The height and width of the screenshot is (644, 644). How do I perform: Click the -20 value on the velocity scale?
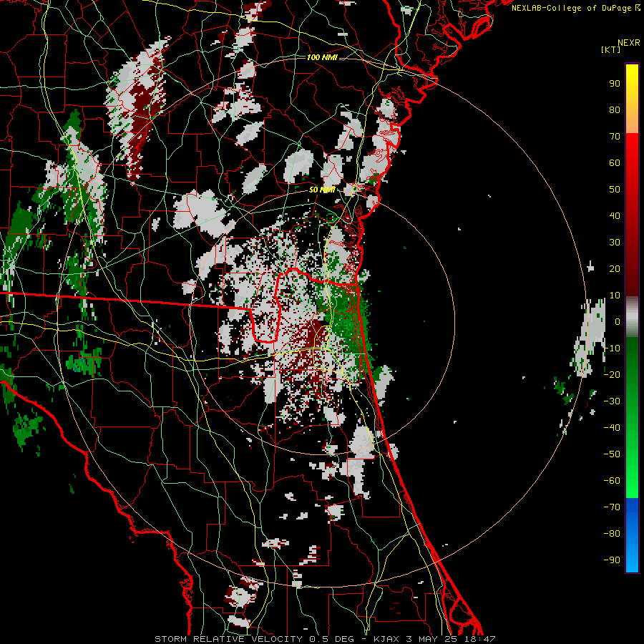[612, 375]
